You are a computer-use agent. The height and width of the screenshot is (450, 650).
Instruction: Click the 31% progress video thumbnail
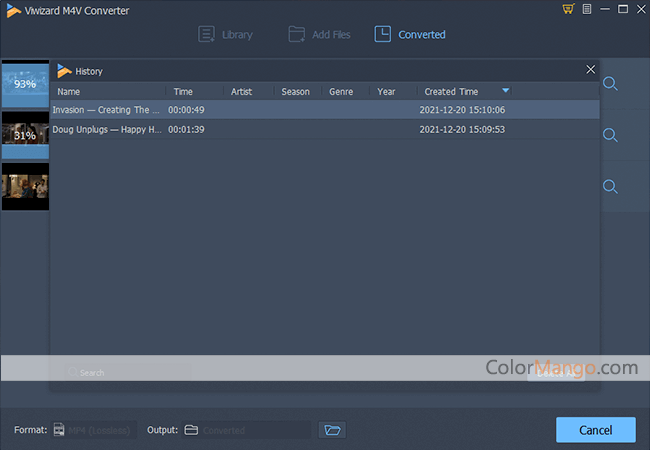coord(25,135)
